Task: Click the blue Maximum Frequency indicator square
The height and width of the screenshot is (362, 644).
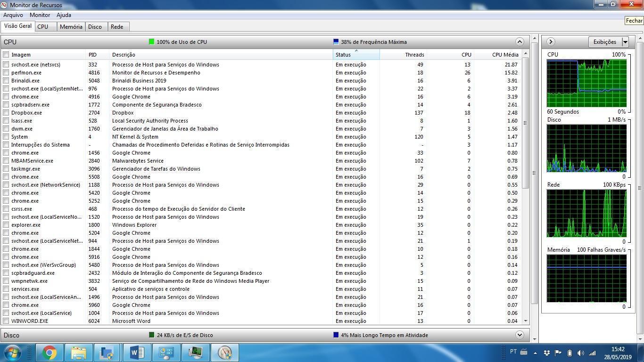Action: [336, 41]
